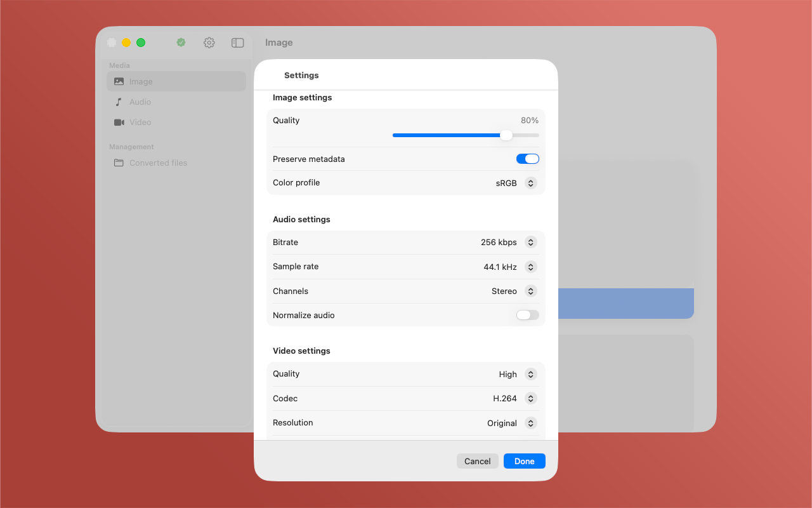Click the 80% quality value text
This screenshot has height=508, width=812.
(530, 120)
